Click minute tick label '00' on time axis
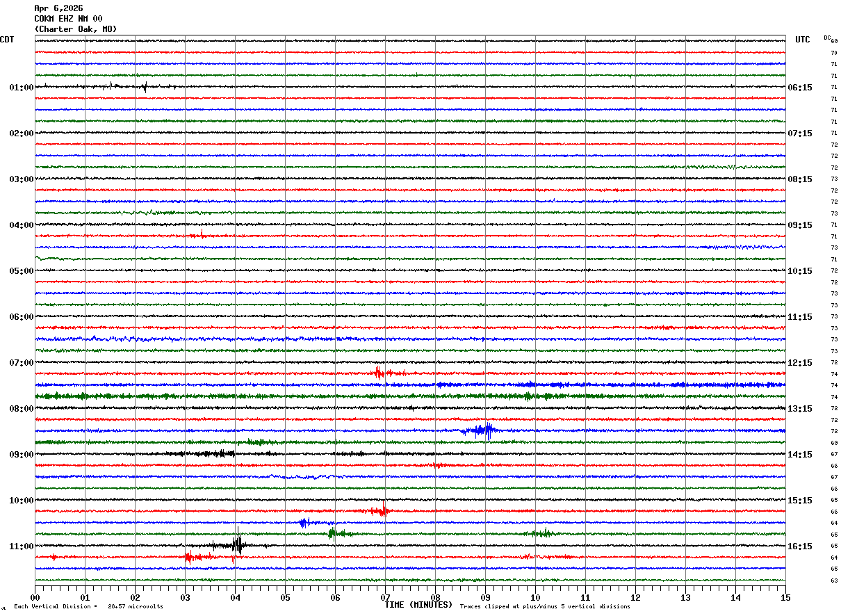 click(35, 597)
